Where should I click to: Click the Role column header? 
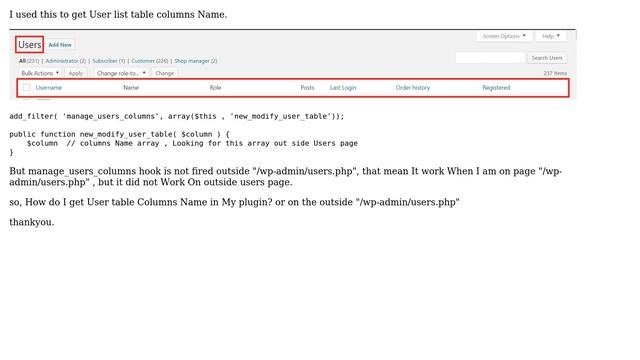[215, 88]
